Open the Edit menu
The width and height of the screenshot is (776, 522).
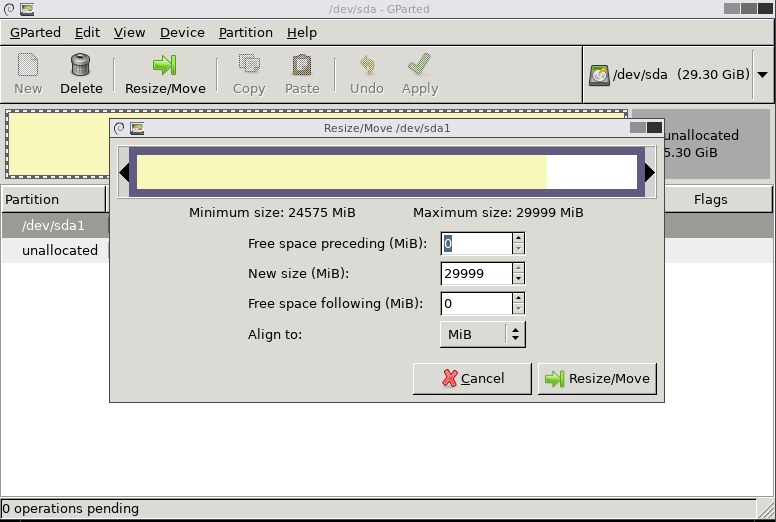[x=87, y=33]
